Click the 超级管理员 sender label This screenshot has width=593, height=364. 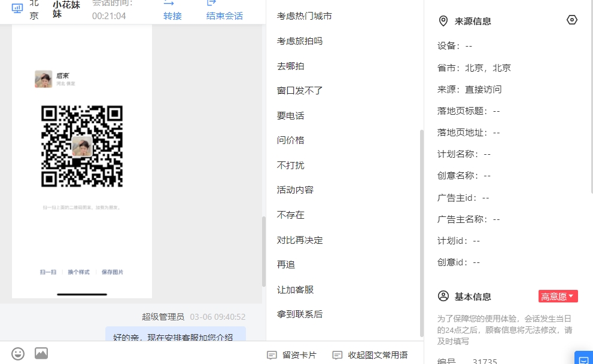(x=163, y=317)
